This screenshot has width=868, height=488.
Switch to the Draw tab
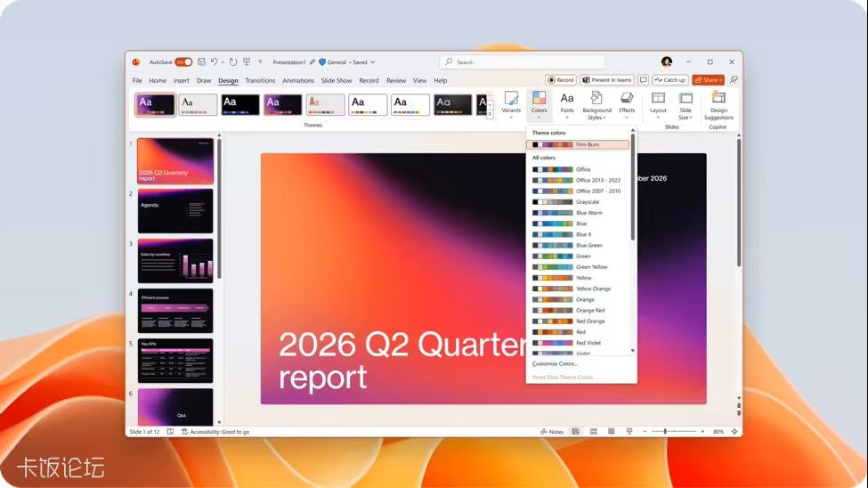204,81
